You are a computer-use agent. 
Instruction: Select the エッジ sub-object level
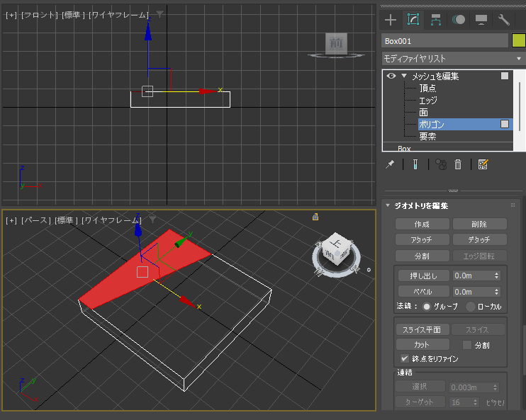click(x=428, y=101)
